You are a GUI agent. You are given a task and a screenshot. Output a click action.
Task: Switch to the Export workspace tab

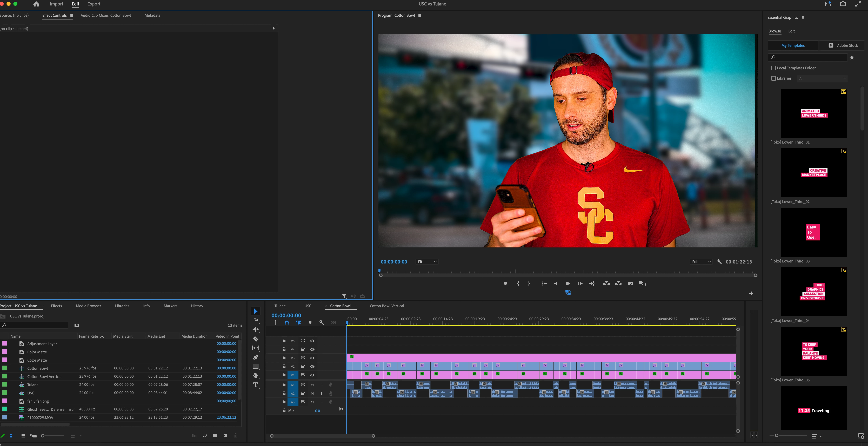(x=94, y=4)
